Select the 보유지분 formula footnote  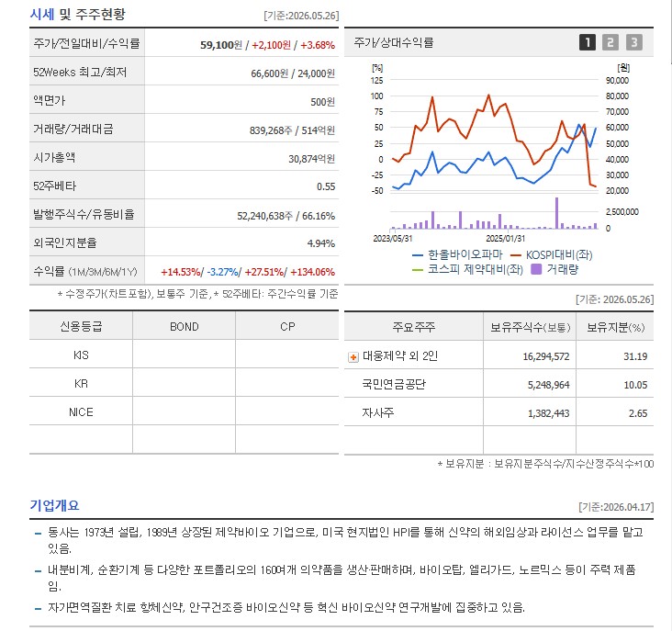545,464
